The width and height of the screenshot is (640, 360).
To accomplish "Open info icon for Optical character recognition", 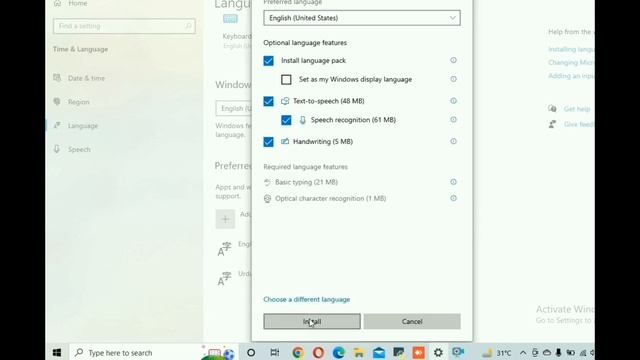I will (453, 198).
